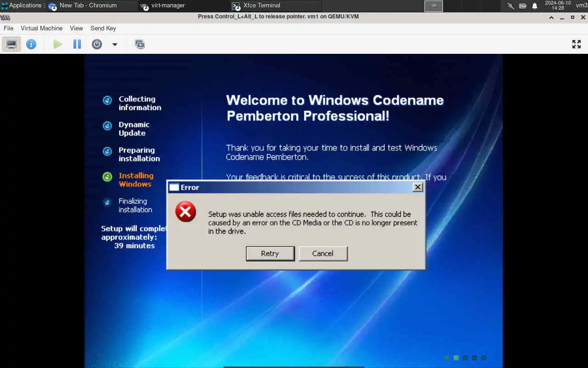
Task: Click the 'Preparing installation' step text
Action: [139, 154]
